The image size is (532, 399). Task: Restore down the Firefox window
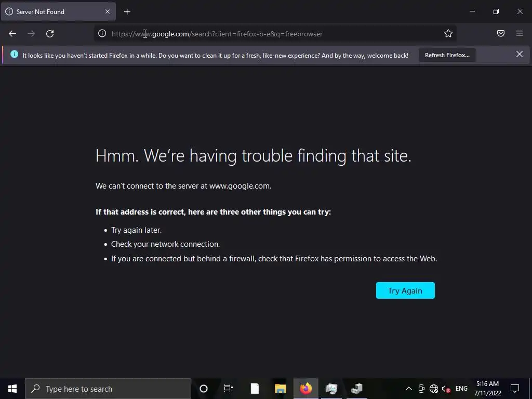point(496,11)
